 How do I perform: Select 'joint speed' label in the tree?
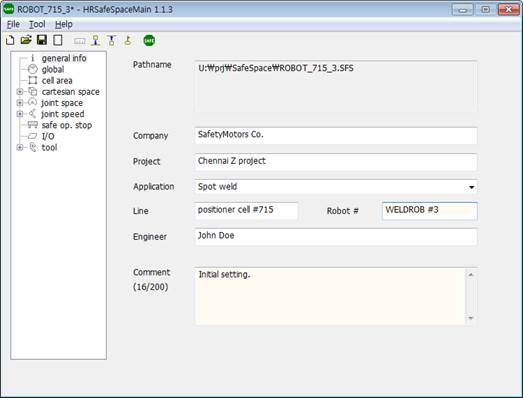point(62,114)
